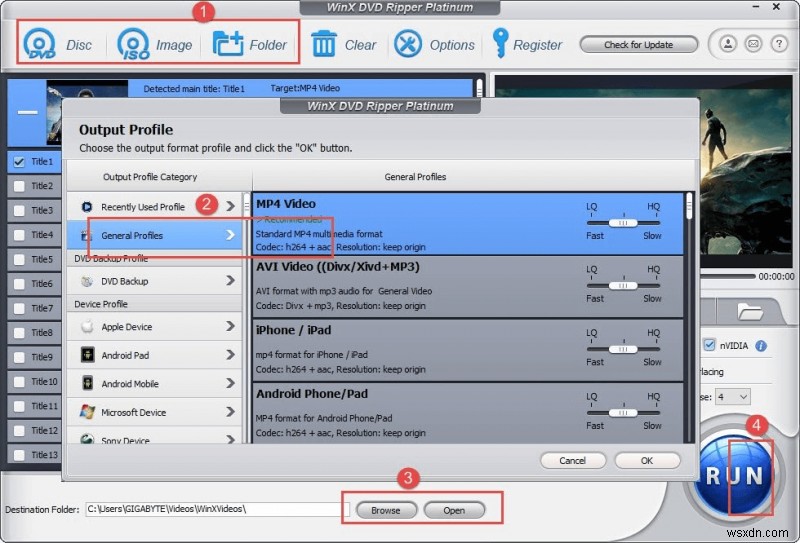The image size is (800, 543).
Task: Click the DVD Backup disc icon
Action: [87, 281]
